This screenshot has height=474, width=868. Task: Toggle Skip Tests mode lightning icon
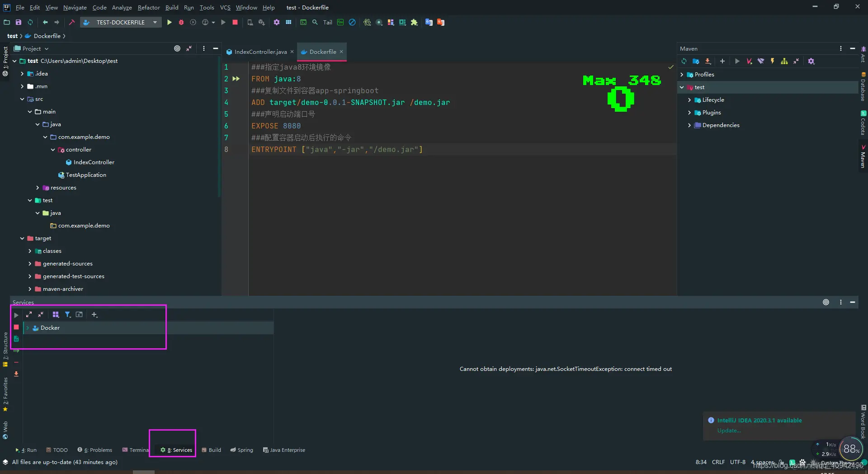pyautogui.click(x=773, y=61)
